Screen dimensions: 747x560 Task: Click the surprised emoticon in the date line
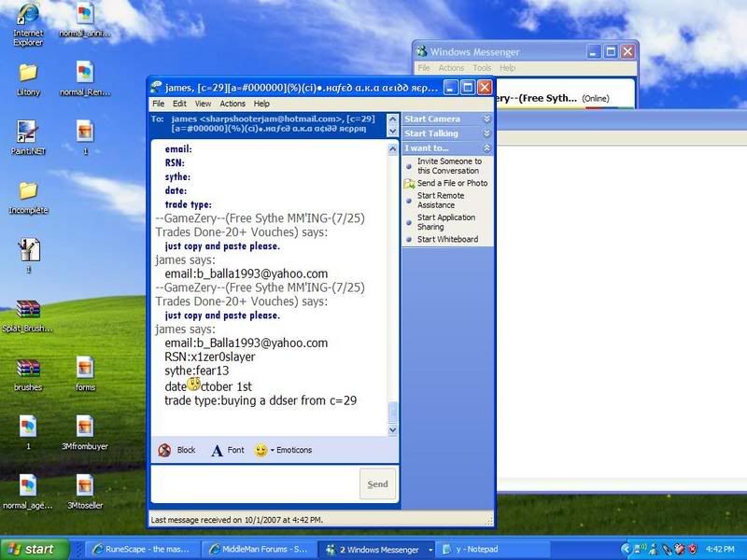[193, 384]
